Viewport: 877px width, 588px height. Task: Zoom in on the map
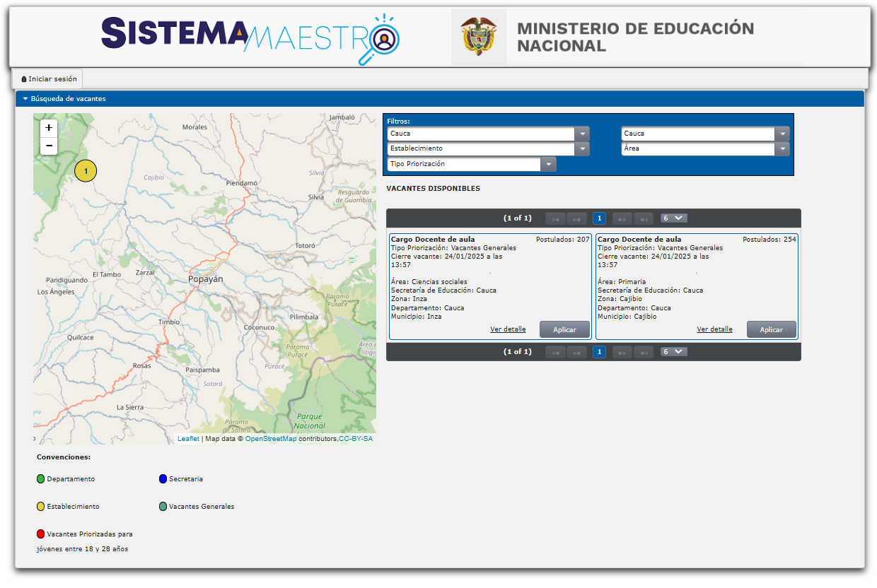(48, 128)
